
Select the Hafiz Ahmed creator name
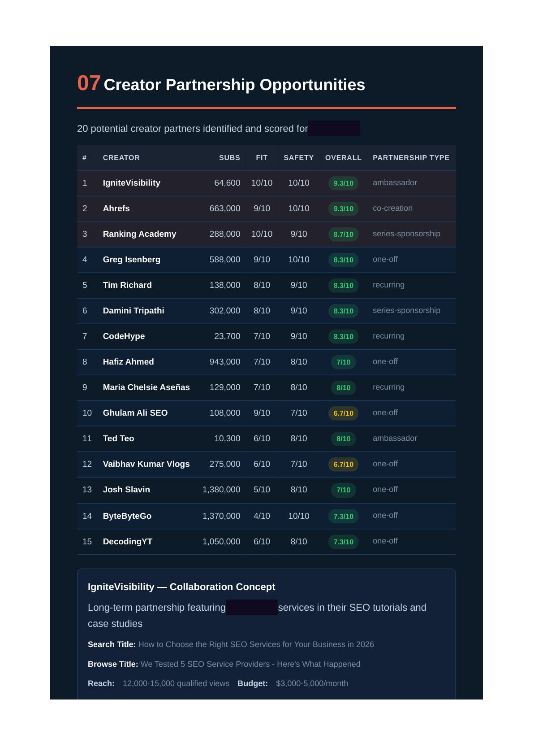[128, 362]
